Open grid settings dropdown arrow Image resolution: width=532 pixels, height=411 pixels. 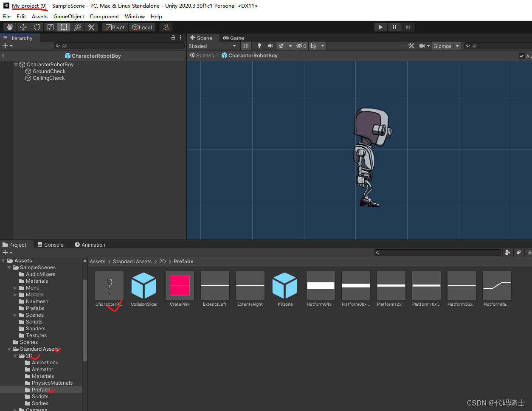[x=323, y=46]
